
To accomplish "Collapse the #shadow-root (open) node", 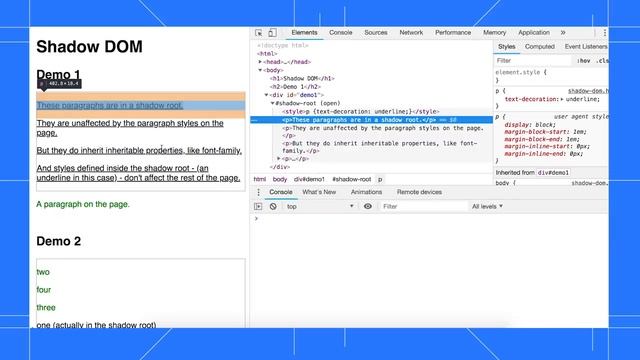I will 273,103.
